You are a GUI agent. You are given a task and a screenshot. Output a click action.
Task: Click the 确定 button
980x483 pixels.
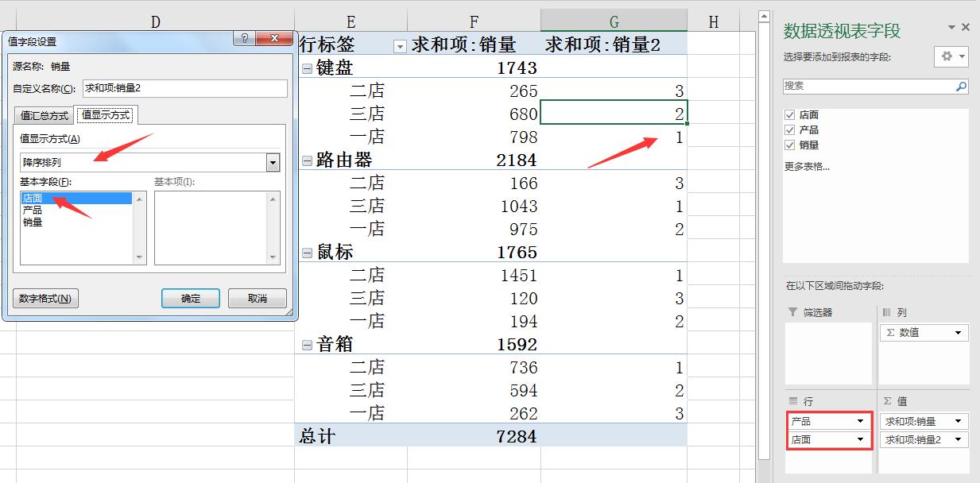pyautogui.click(x=191, y=299)
